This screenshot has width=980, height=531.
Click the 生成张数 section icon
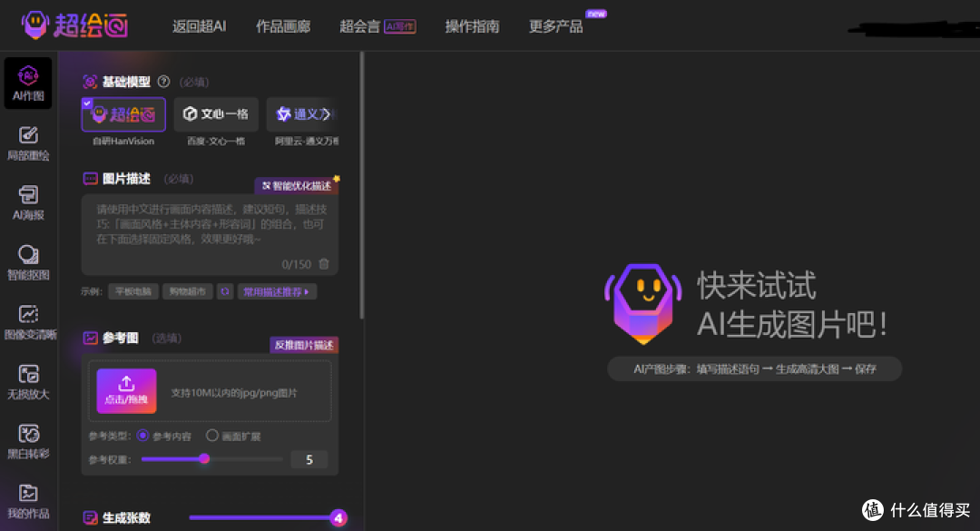point(90,518)
